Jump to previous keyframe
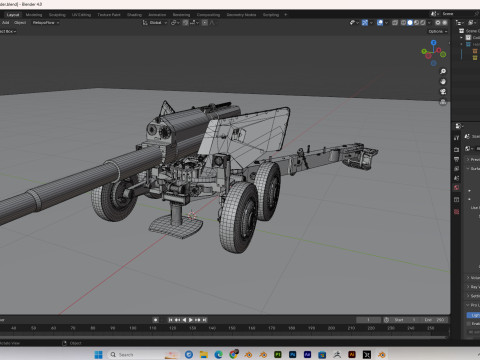The width and height of the screenshot is (480, 360). (x=177, y=320)
